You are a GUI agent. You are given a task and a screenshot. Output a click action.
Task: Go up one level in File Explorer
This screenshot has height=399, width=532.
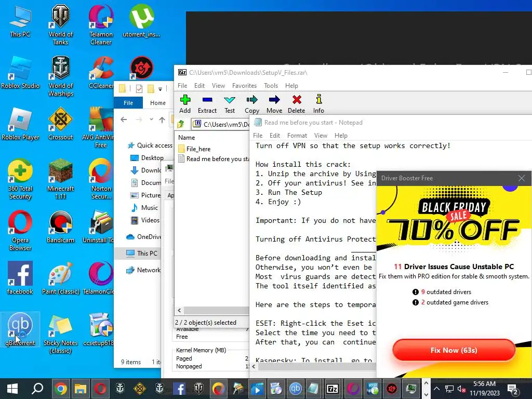click(x=162, y=119)
